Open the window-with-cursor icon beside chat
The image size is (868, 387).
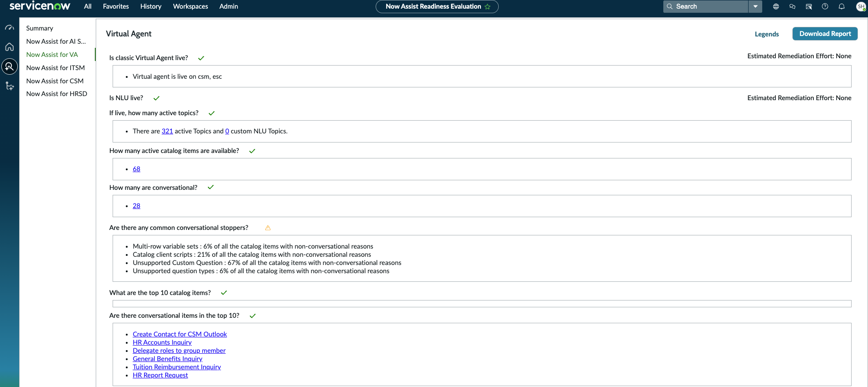click(x=809, y=6)
